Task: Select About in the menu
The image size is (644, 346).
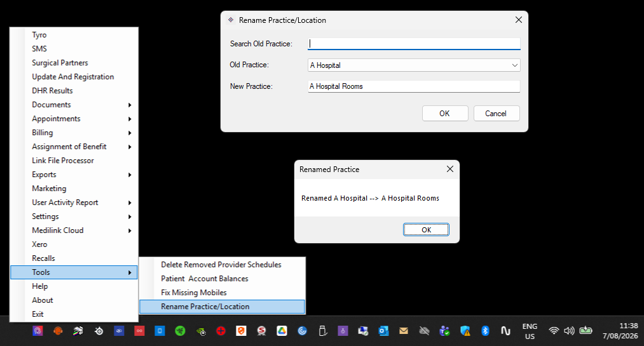Action: tap(74, 300)
